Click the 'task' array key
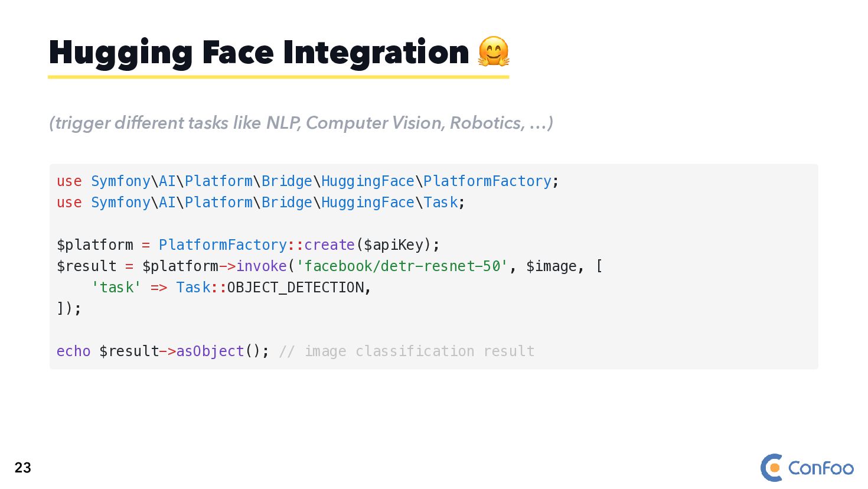Image resolution: width=868 pixels, height=489 pixels. [116, 288]
